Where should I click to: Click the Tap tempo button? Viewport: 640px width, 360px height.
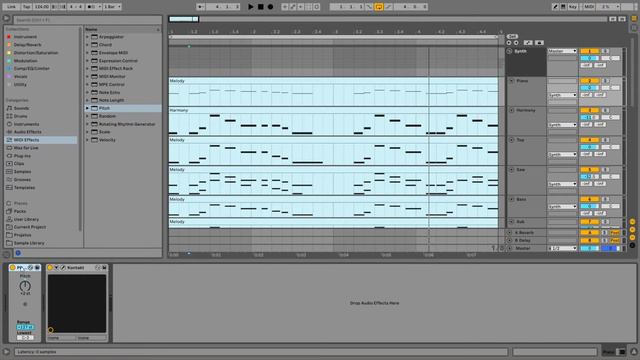coord(27,7)
